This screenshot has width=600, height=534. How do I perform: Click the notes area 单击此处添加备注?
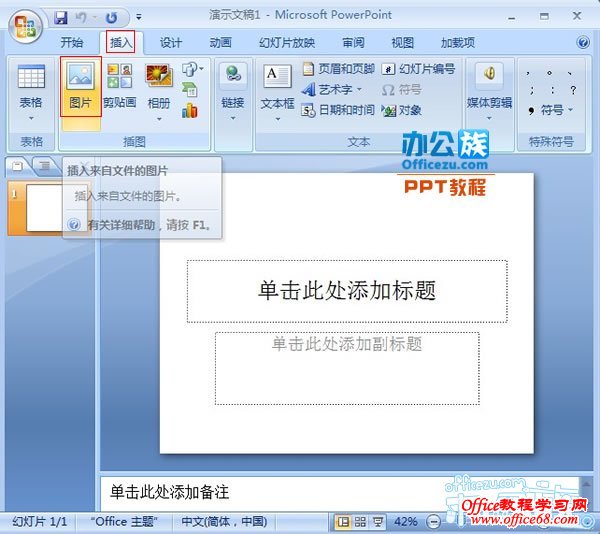click(170, 492)
